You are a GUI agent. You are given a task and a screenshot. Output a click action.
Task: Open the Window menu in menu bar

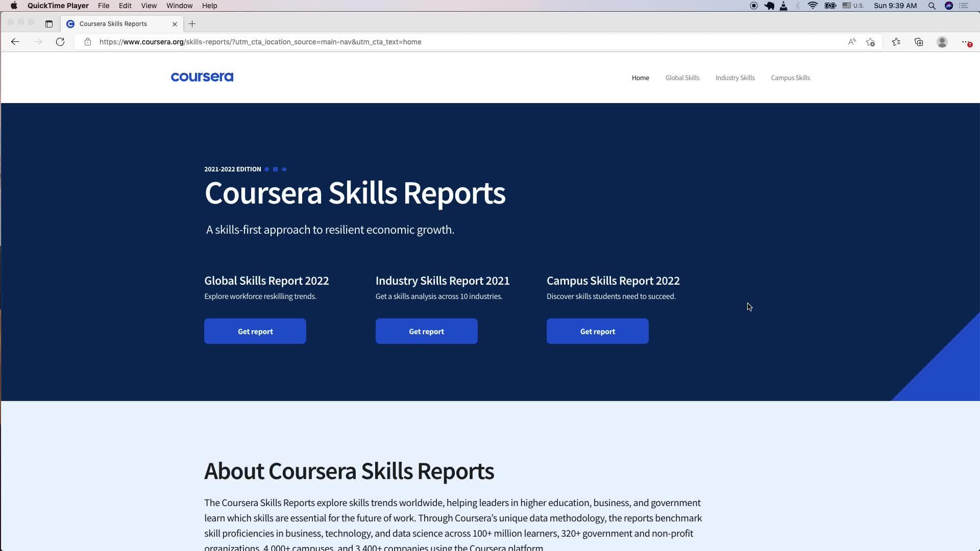[x=179, y=6]
